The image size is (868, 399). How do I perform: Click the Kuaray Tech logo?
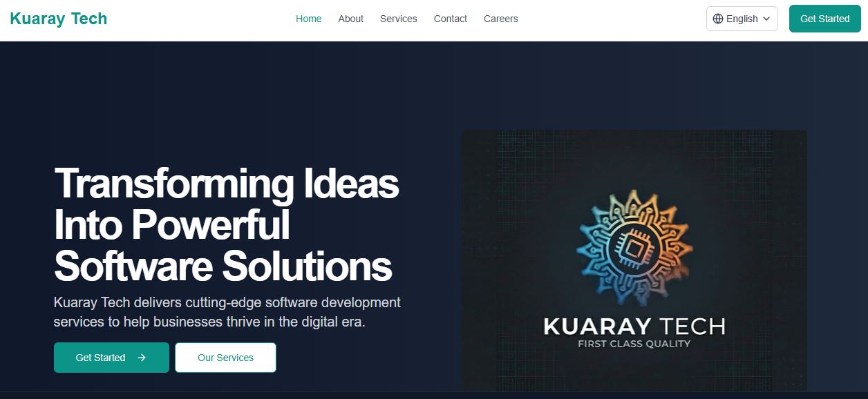(58, 19)
